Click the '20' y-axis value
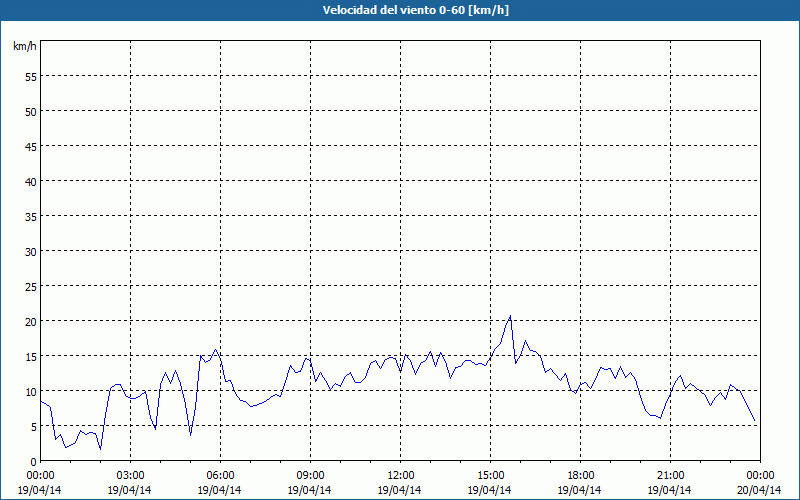 pyautogui.click(x=31, y=321)
